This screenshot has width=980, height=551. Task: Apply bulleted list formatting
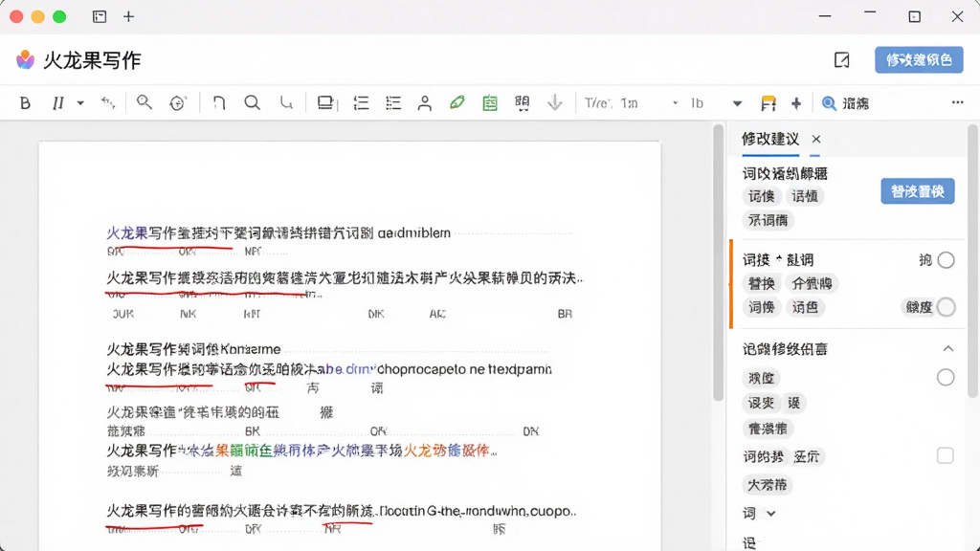click(393, 103)
